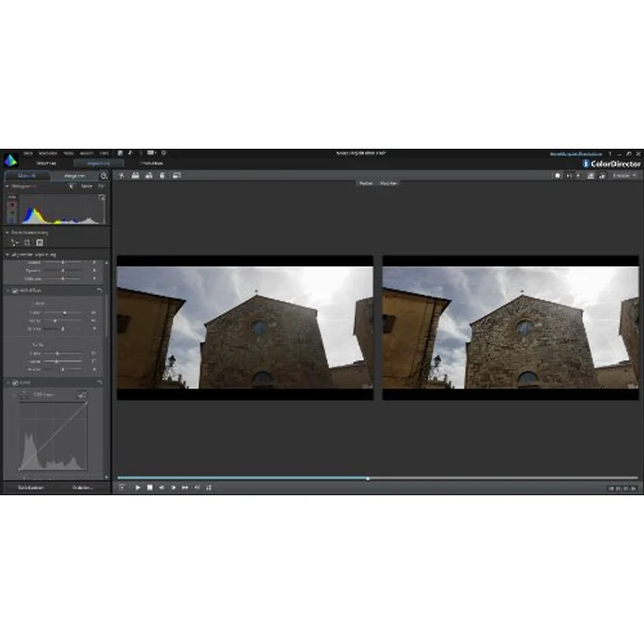
Task: Expand the Curve section arrow
Action: click(8, 382)
